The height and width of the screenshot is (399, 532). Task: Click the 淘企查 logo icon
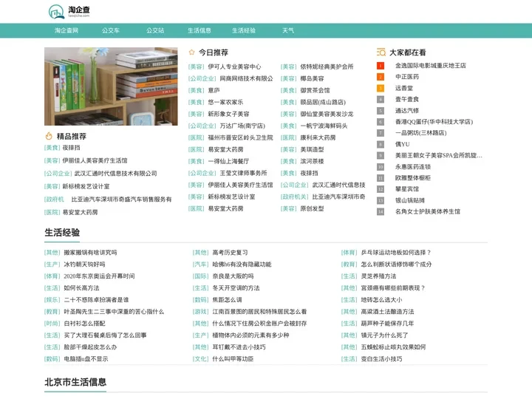pos(56,12)
